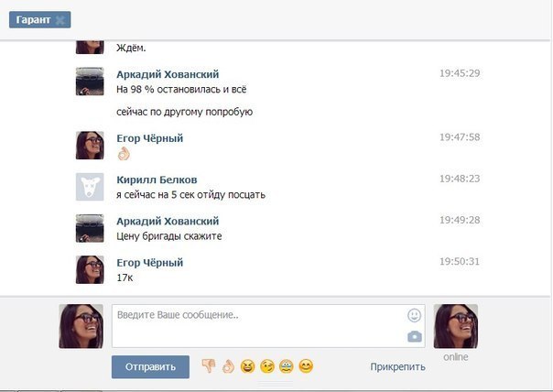Attach a photo via camera icon
The width and height of the screenshot is (553, 392).
tap(415, 336)
